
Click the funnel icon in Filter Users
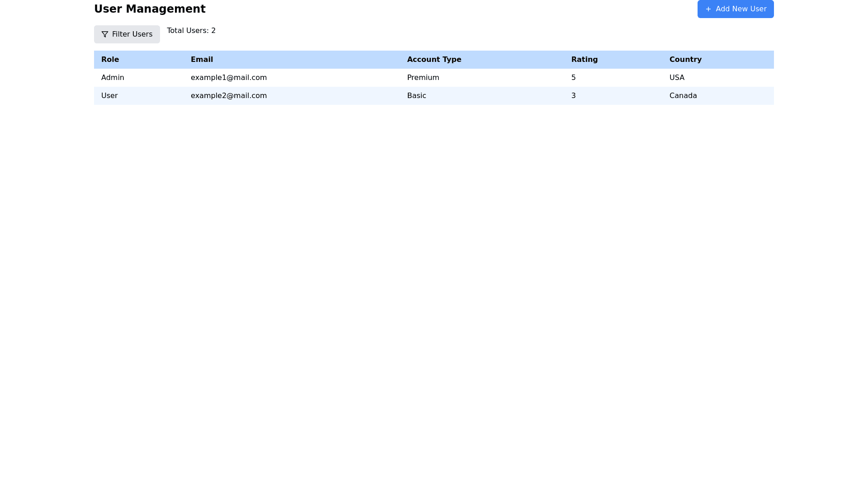[105, 34]
